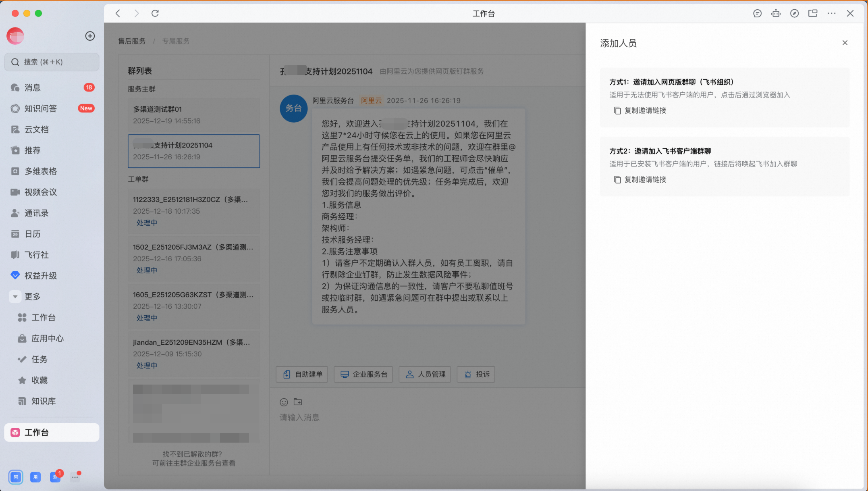Click the add-folder icon above message input

(x=298, y=402)
